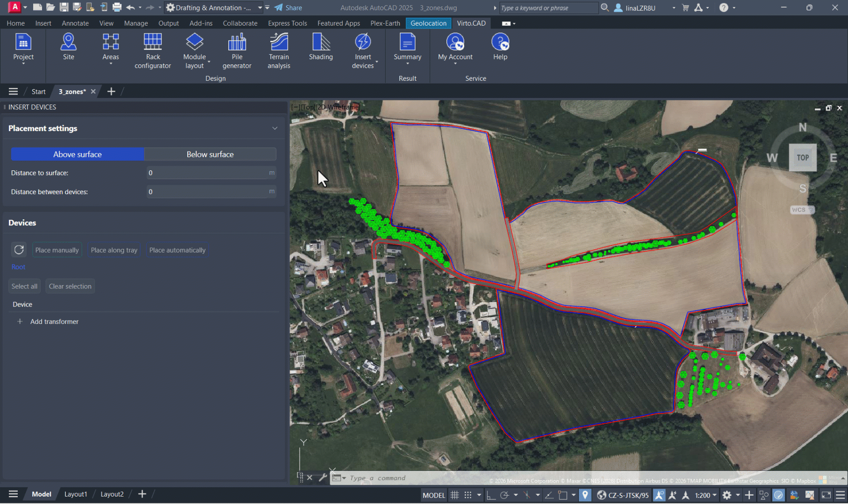Toggle ortho mode in status bar

pos(491,495)
